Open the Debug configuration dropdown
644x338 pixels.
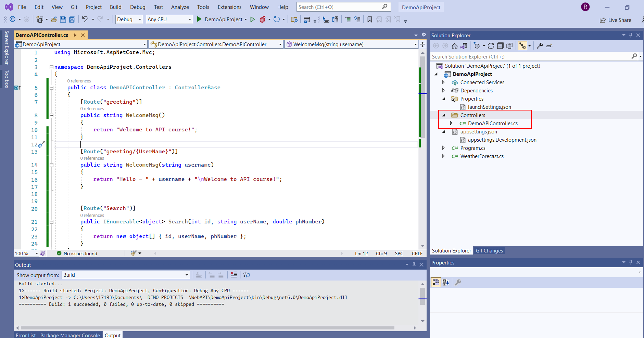tap(129, 19)
